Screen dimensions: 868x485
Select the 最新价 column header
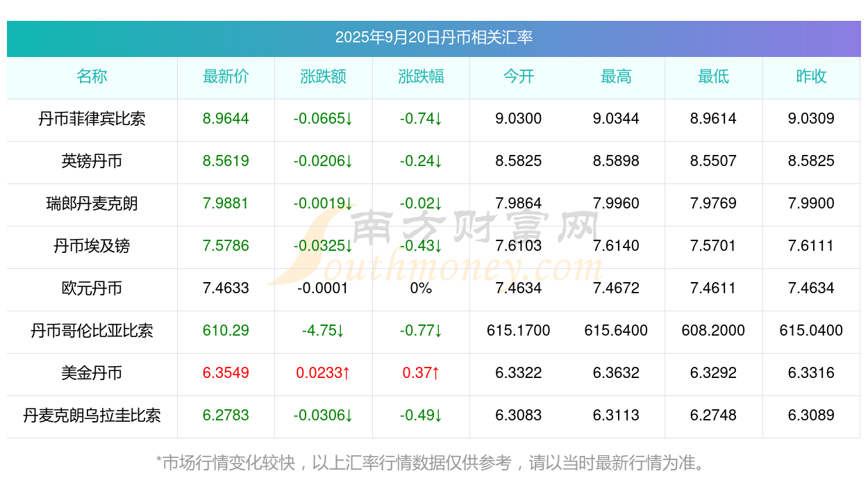(x=226, y=76)
